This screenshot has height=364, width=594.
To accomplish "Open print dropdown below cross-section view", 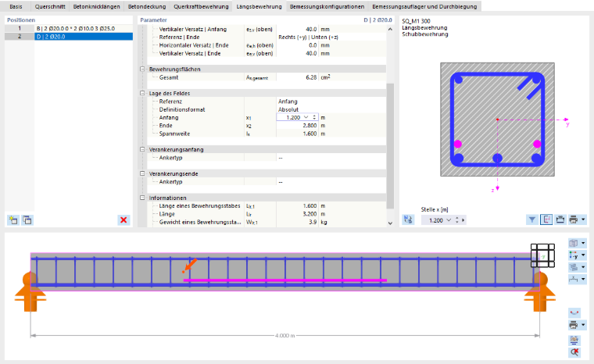I will tap(583, 219).
